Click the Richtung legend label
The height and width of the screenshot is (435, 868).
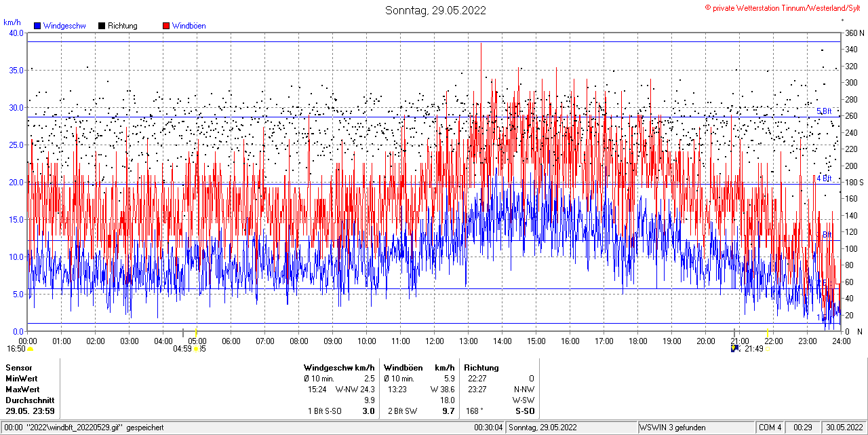[x=123, y=26]
